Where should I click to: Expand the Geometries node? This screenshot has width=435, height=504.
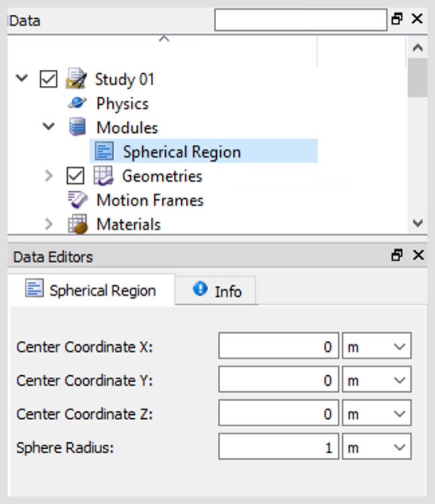48,176
